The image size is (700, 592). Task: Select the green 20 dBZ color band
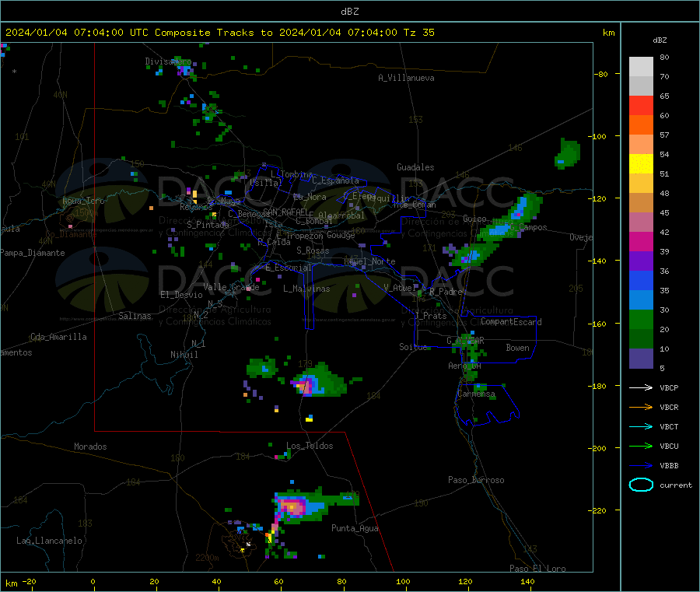[641, 319]
